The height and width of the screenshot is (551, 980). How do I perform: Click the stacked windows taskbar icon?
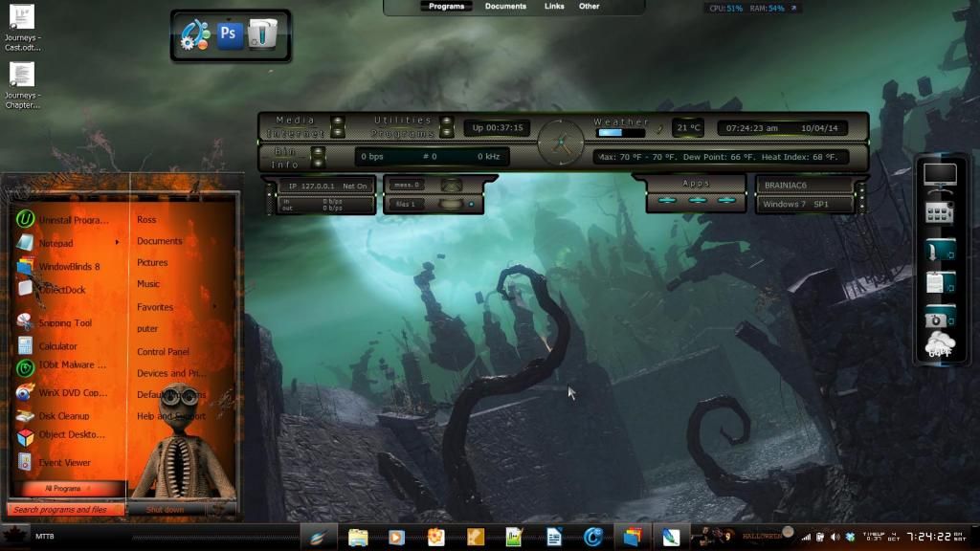point(632,537)
